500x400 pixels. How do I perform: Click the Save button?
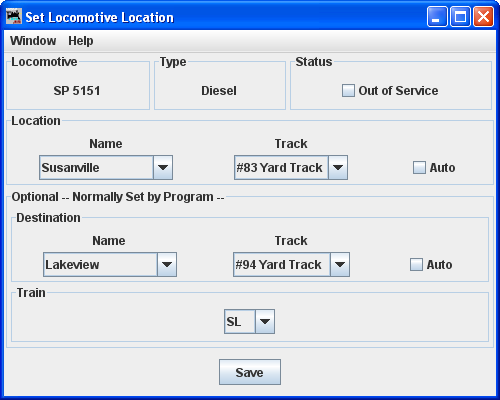[x=250, y=372]
